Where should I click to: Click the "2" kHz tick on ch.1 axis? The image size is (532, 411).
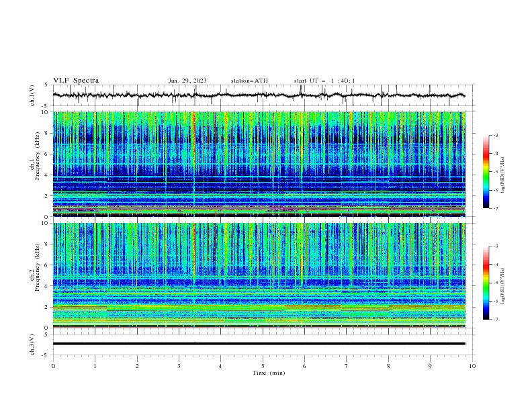[x=47, y=195]
